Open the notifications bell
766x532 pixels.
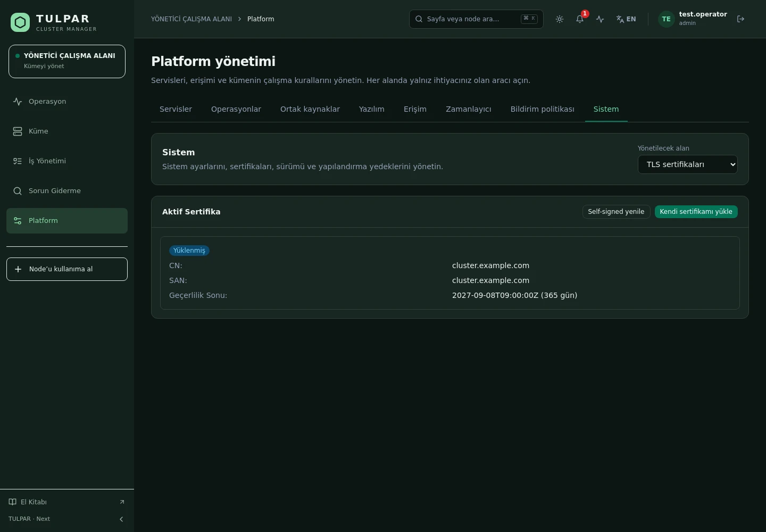[x=580, y=19]
